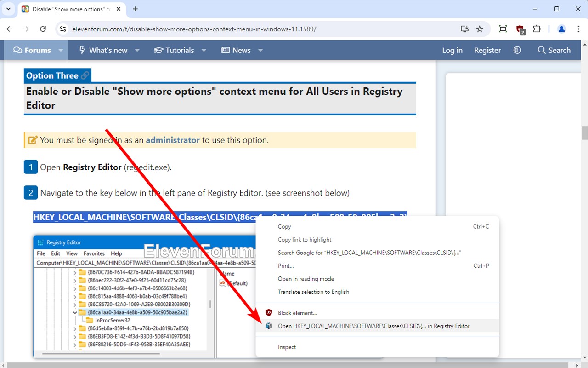Viewport: 588px width, 368px height.
Task: Open the Chrome profile avatar
Action: (561, 29)
